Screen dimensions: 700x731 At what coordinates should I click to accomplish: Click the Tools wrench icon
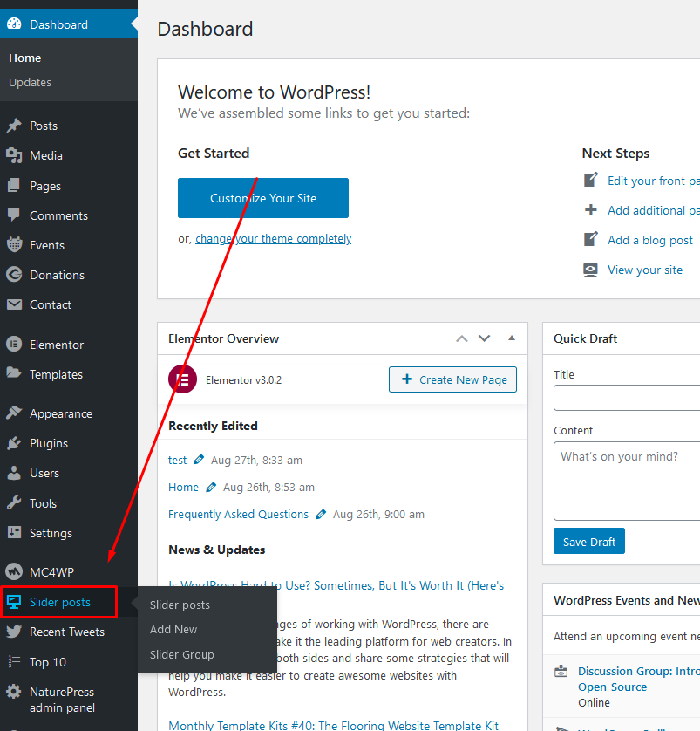click(x=14, y=503)
